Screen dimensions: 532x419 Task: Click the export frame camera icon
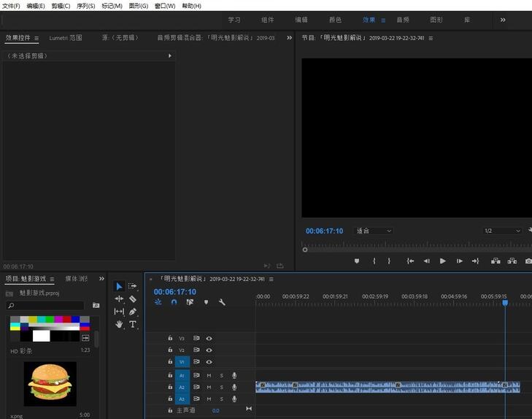click(x=528, y=261)
